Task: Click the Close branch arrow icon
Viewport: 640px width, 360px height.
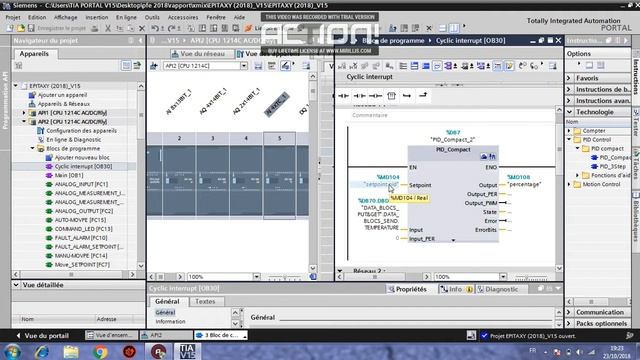Action: tap(423, 96)
